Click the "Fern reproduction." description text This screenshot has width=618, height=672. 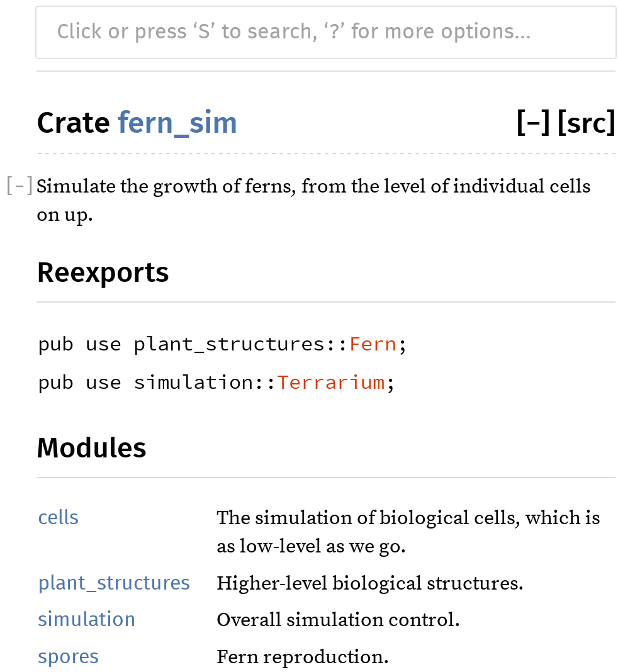pyautogui.click(x=303, y=657)
